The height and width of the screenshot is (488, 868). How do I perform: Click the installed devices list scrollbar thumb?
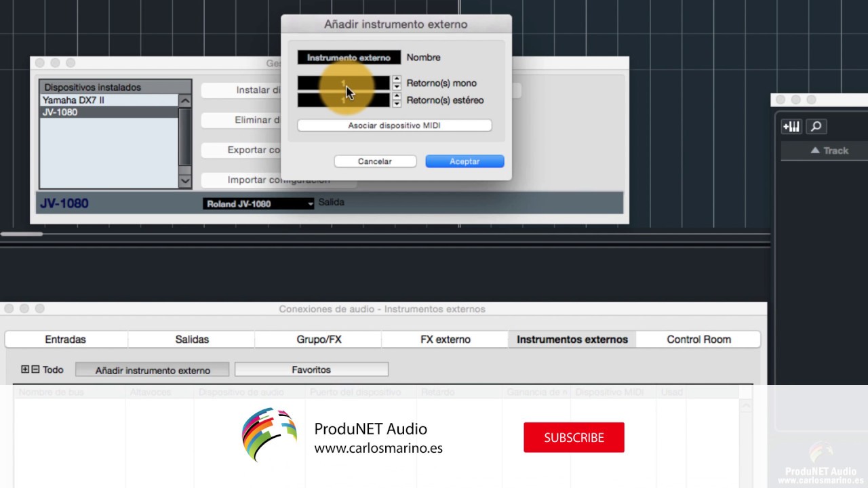tap(184, 137)
